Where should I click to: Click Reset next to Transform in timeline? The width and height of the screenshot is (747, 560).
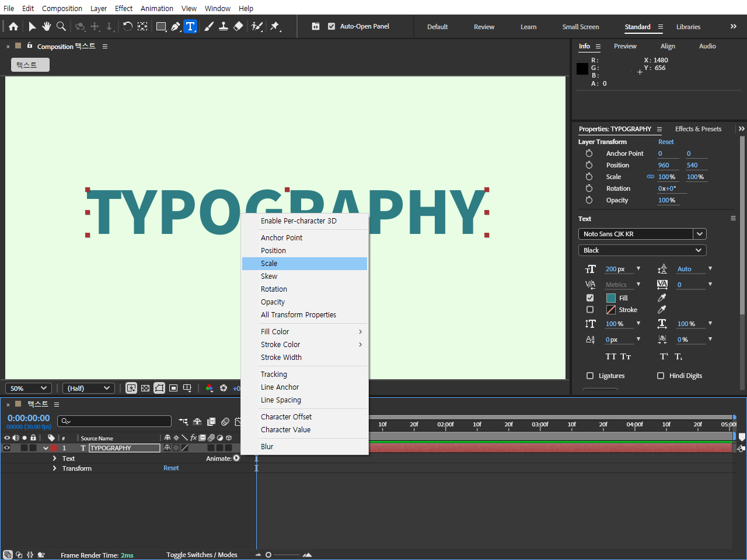pyautogui.click(x=171, y=468)
